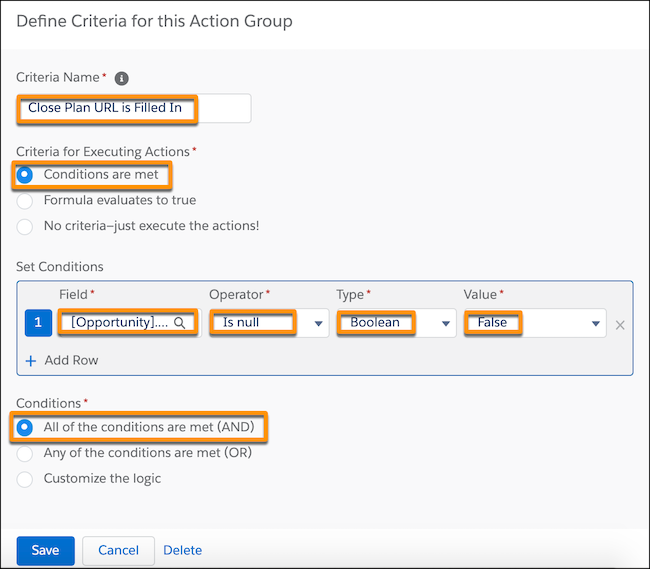Click the search icon in the Field box

click(179, 323)
